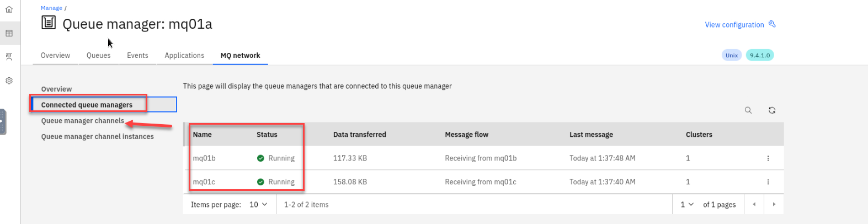This screenshot has height=224, width=868.
Task: Click the Home icon in left sidebar
Action: pyautogui.click(x=9, y=9)
